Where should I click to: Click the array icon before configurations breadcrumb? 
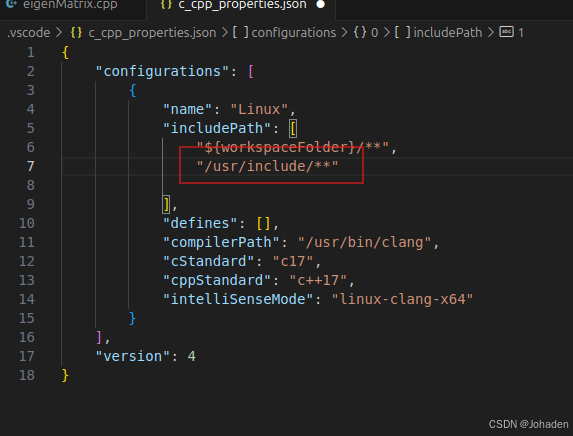240,33
